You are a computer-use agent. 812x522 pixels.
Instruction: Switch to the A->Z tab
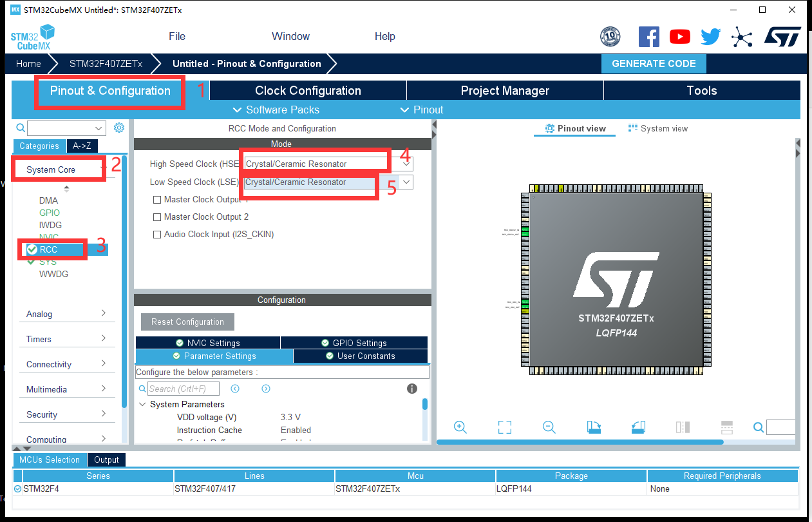pyautogui.click(x=82, y=146)
